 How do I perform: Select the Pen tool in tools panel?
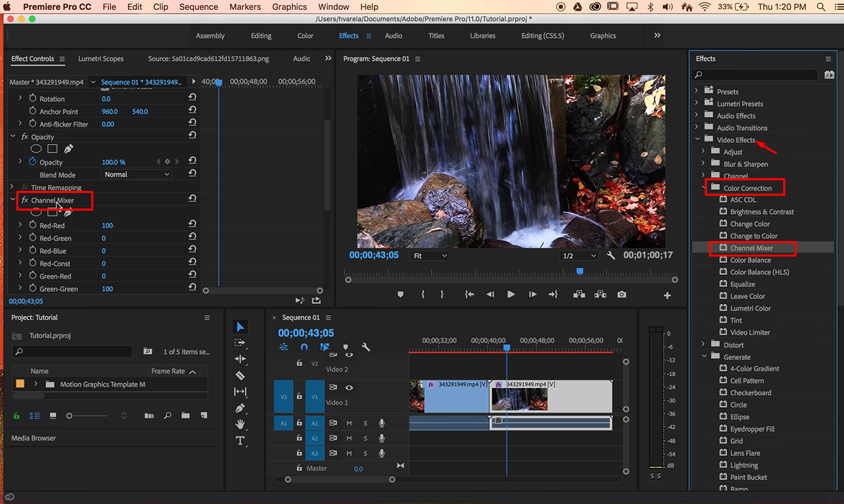coord(240,408)
